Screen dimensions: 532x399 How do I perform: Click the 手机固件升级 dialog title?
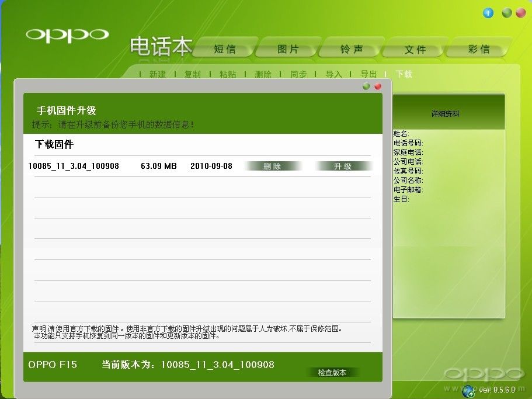pyautogui.click(x=66, y=110)
